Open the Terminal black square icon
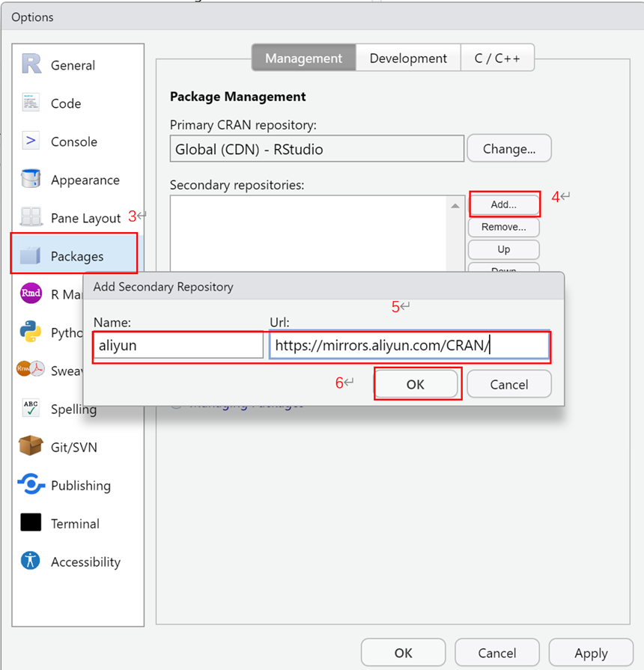Viewport: 644px width, 670px height. 31,523
